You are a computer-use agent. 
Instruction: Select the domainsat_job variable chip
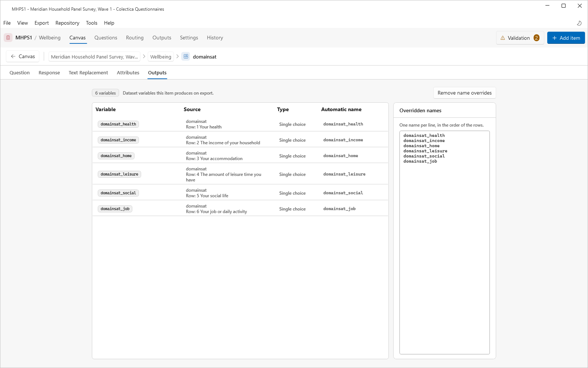click(115, 209)
